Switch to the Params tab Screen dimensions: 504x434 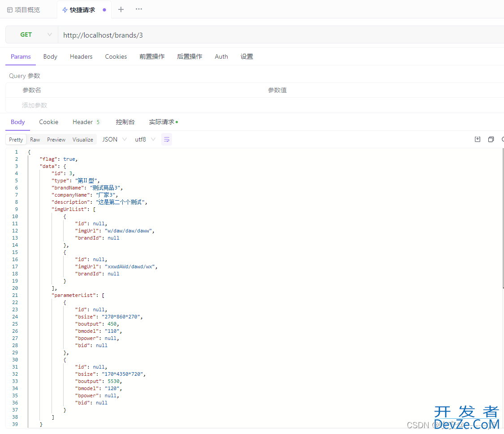21,56
